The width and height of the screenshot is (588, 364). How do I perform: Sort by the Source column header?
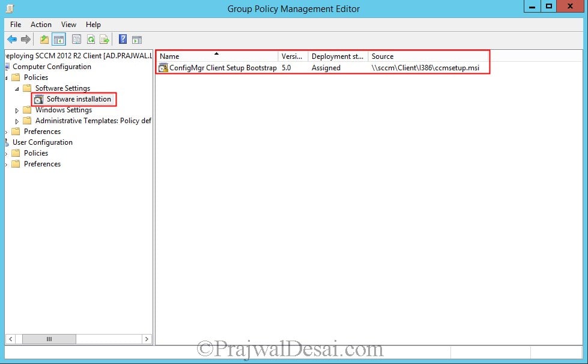point(428,56)
